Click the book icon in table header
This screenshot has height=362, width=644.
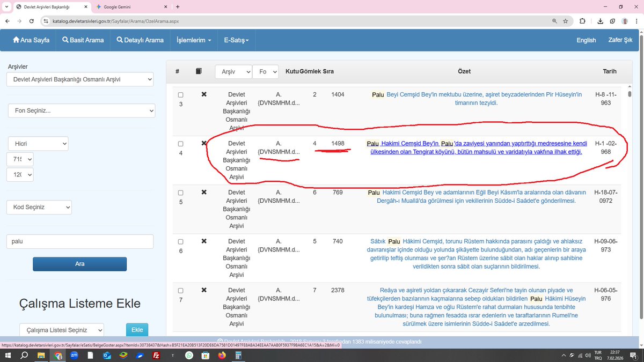pos(199,71)
